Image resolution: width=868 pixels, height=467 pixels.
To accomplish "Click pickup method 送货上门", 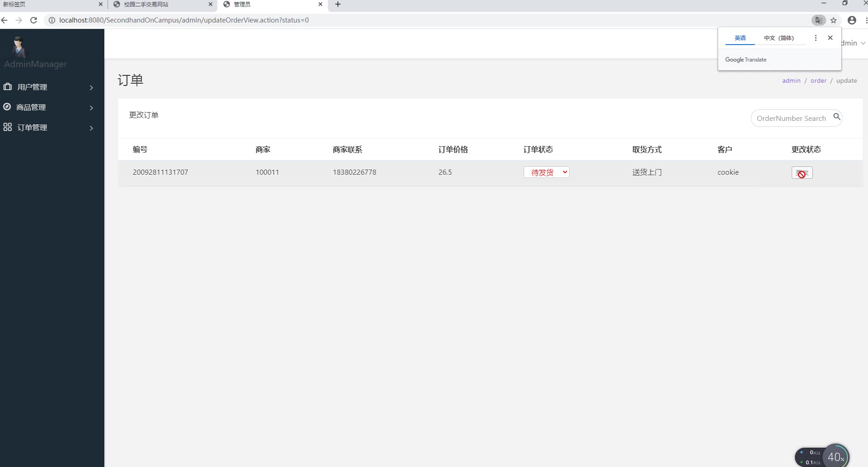I will pyautogui.click(x=647, y=172).
